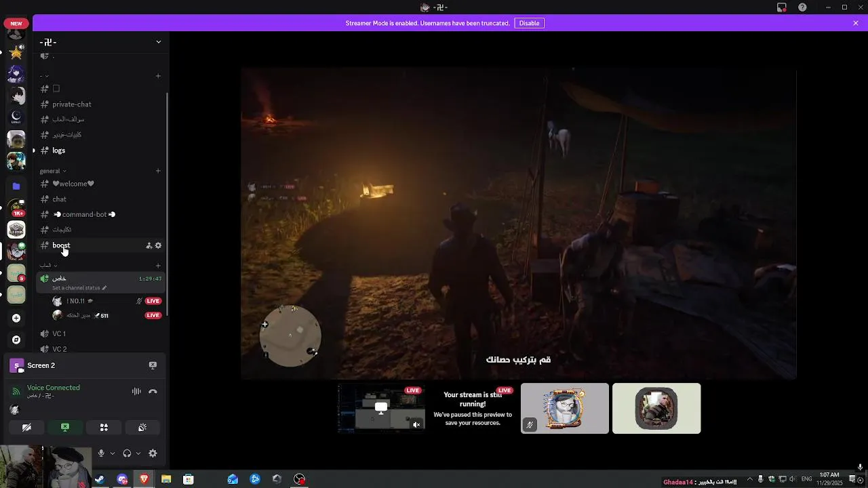Open the private-chat channel

[100, 104]
